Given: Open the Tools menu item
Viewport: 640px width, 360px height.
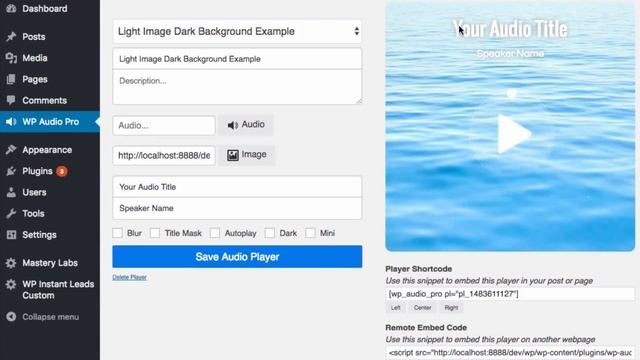Looking at the screenshot, I should click(x=33, y=213).
